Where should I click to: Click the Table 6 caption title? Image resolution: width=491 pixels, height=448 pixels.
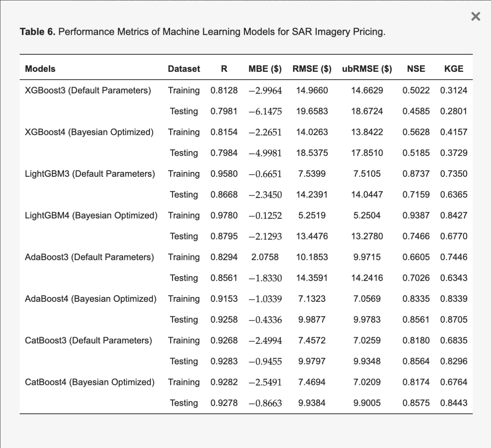[202, 32]
